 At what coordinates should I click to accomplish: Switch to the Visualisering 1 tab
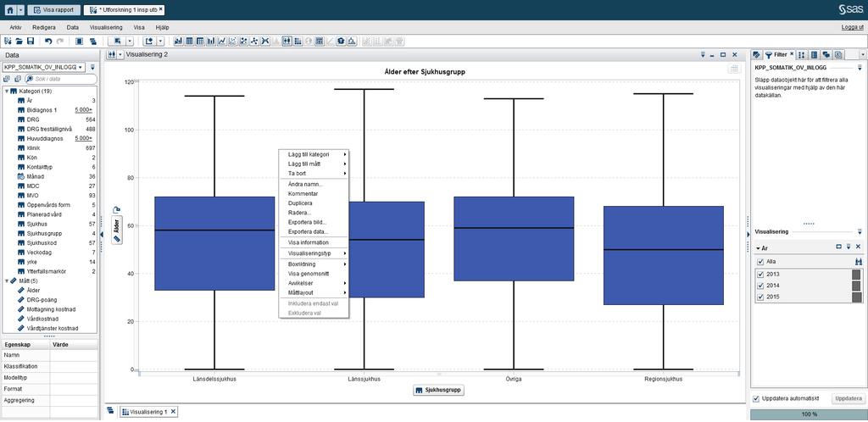pos(148,412)
